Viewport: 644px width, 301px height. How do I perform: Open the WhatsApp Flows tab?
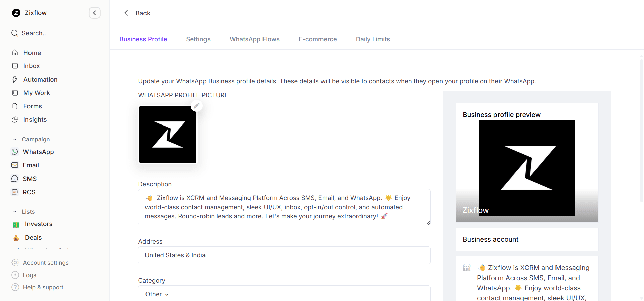[254, 39]
